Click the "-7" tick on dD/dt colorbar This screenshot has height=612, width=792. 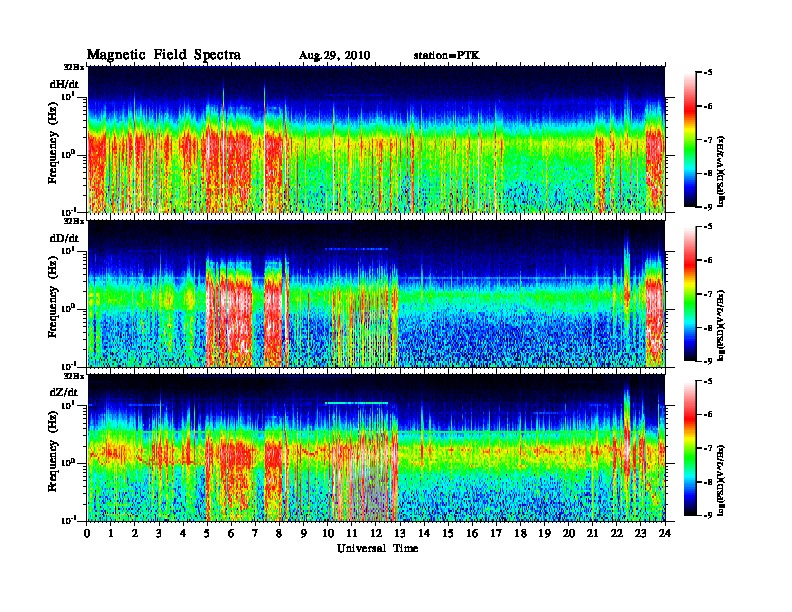[708, 294]
